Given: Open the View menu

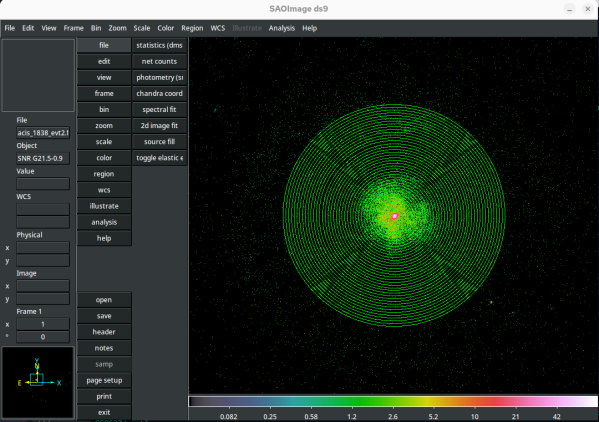Looking at the screenshot, I should (x=49, y=28).
